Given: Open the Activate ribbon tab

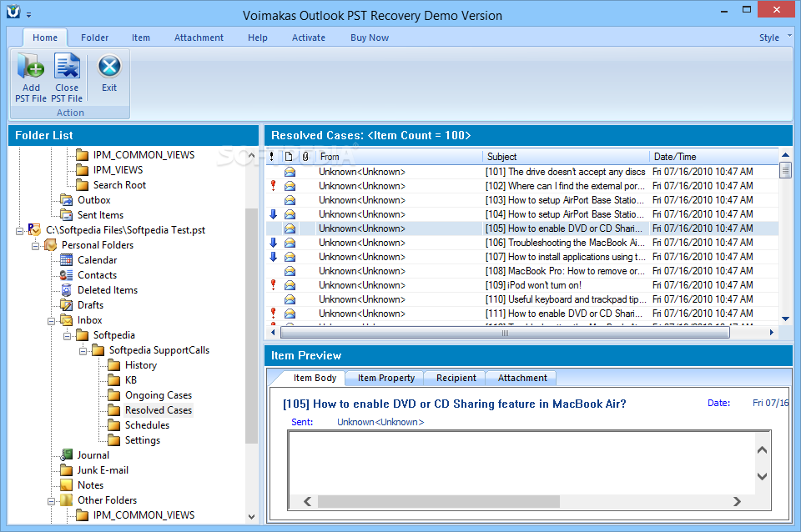Looking at the screenshot, I should click(x=309, y=38).
